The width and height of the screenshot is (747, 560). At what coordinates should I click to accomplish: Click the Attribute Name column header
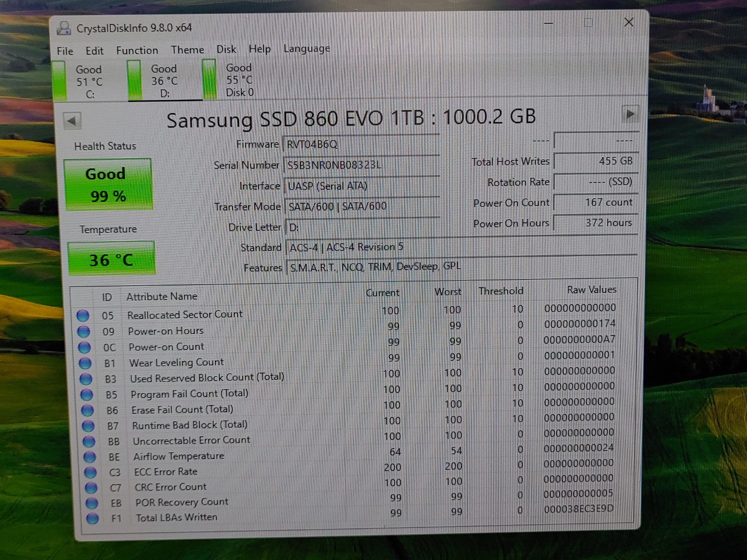[x=162, y=297]
